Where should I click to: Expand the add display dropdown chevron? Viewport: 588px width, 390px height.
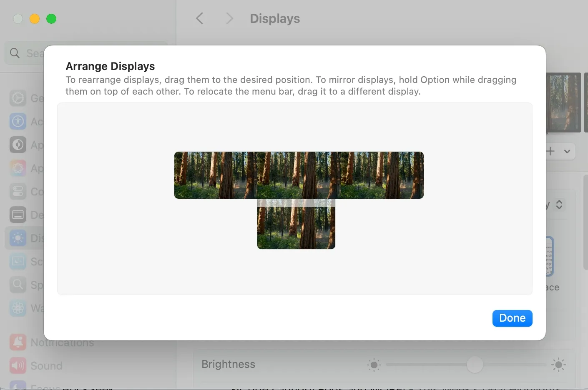click(567, 151)
